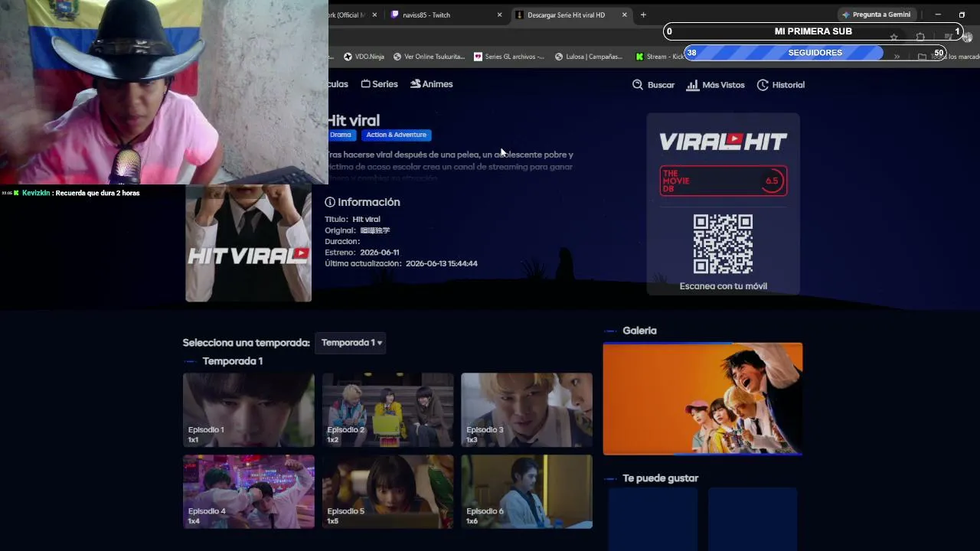Minimize the browser window

(x=938, y=15)
